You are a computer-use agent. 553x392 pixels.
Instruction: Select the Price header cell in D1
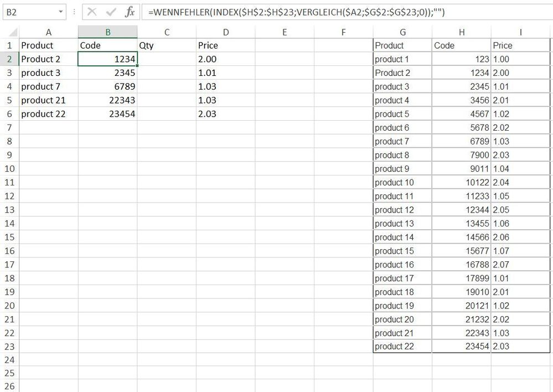226,45
